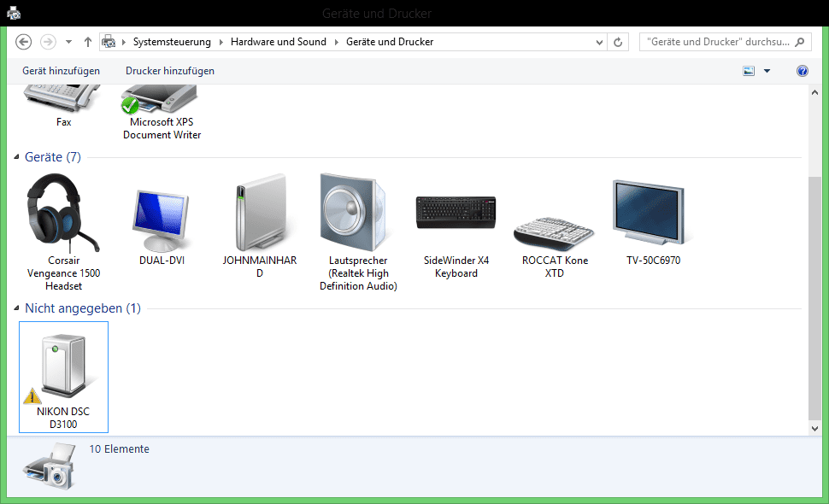Click the Geräte (7) group header
829x504 pixels.
(53, 157)
